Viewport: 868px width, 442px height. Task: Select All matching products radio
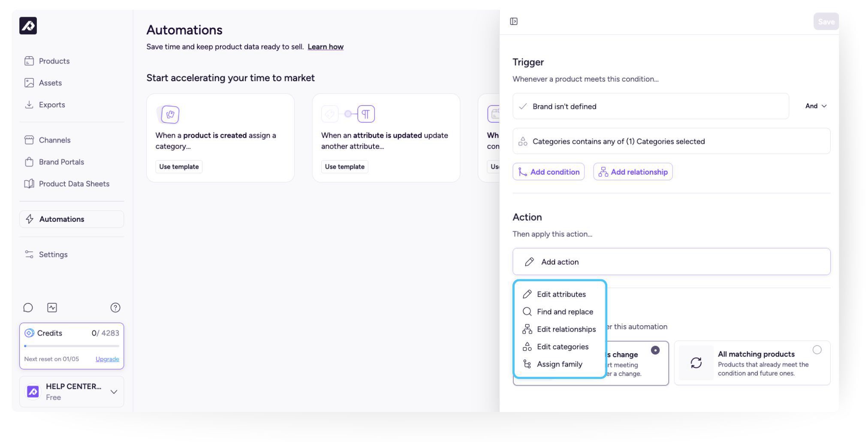point(817,350)
